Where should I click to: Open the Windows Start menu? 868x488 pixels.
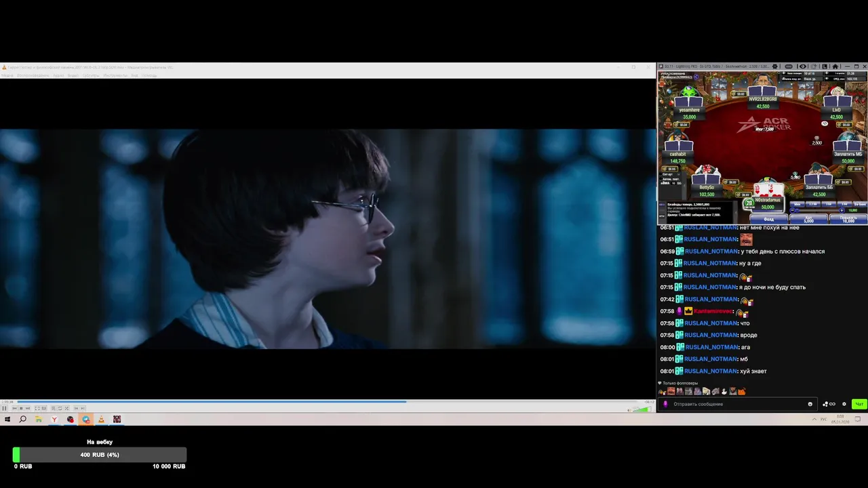tap(7, 420)
